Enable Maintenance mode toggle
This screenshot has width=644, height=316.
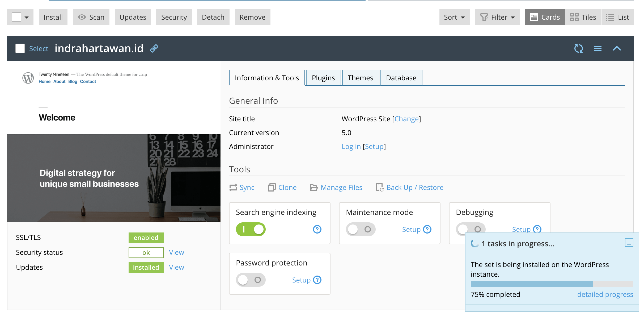tap(361, 229)
